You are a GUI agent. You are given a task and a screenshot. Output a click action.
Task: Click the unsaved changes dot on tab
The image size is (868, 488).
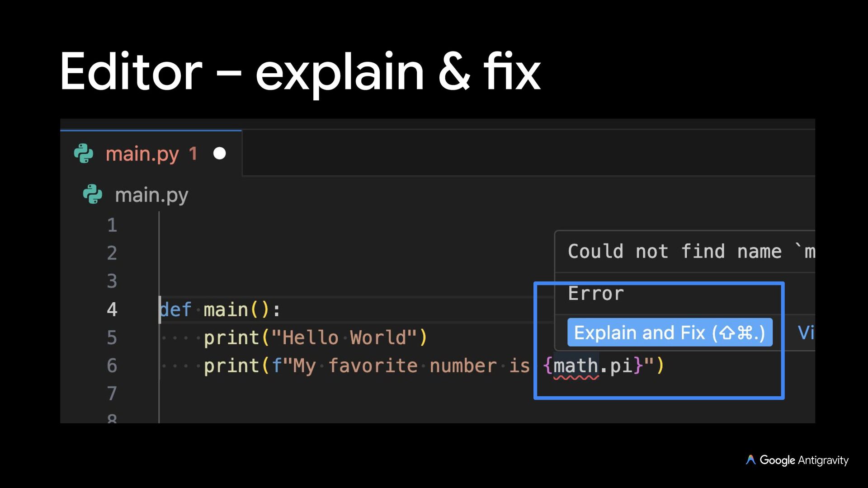coord(220,154)
